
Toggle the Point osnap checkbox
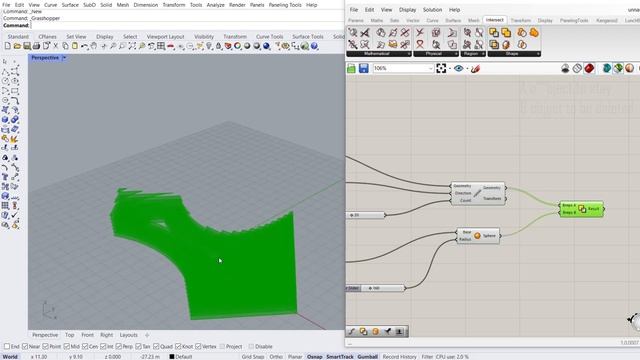[x=45, y=346]
